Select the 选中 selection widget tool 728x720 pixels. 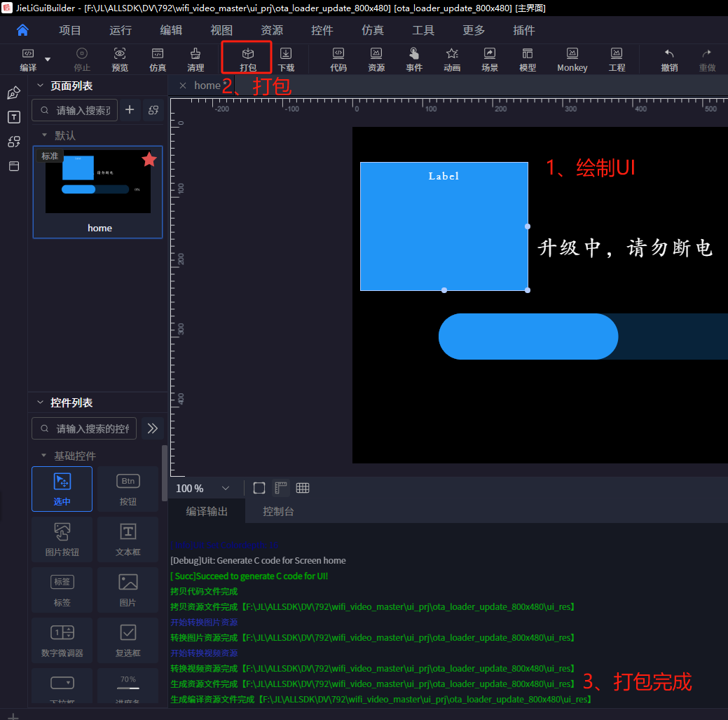62,489
